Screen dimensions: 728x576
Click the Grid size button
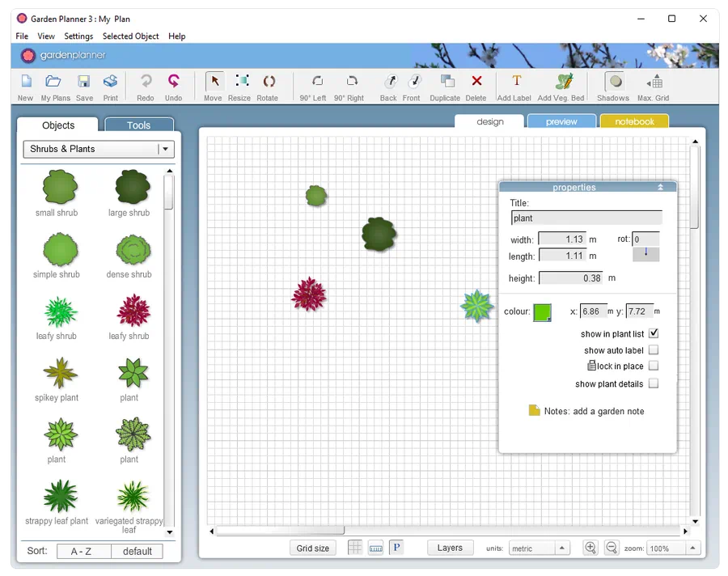coord(313,548)
